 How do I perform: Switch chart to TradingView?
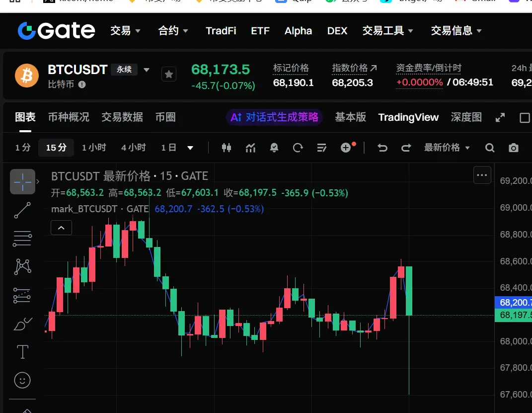tap(408, 117)
